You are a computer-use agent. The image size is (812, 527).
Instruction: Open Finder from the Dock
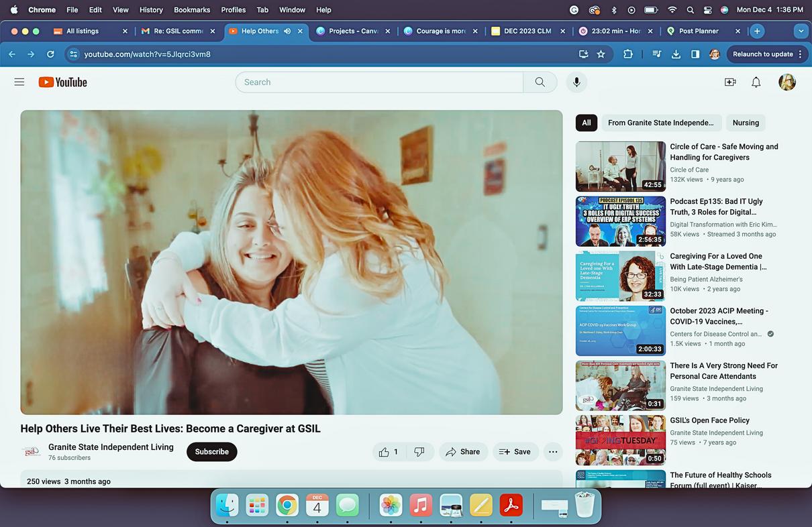(227, 506)
